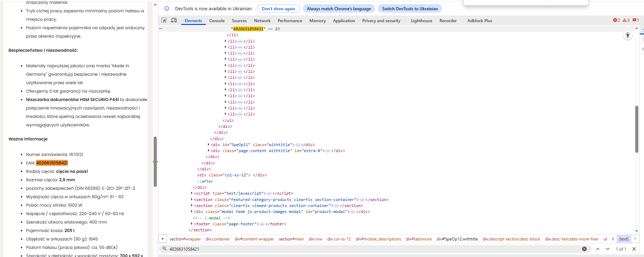This screenshot has height=257, width=644.
Task: Select the (text) breadcrumb
Action: click(x=624, y=239)
